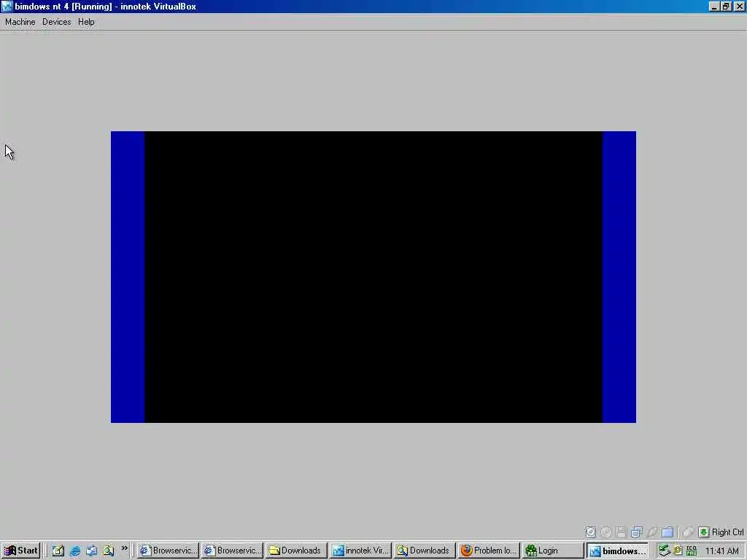
Task: Switch to Browservic window beside Downloads folder button
Action: (232, 551)
